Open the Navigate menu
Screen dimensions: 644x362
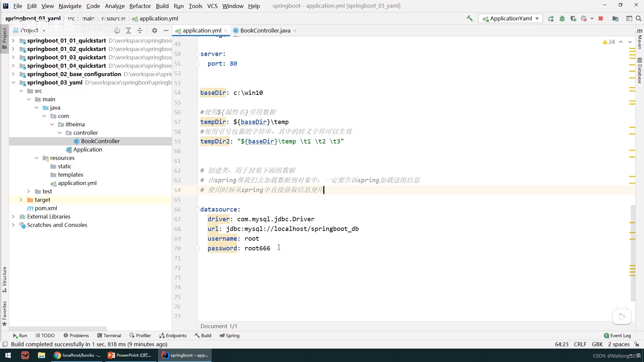tap(70, 6)
